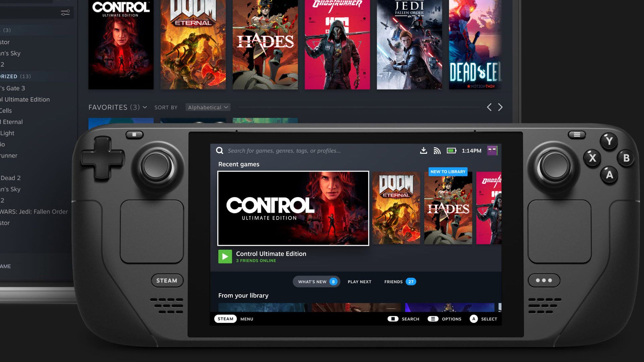Screen dimensions: 644x362
Task: Click the battery status icon
Action: (x=451, y=150)
